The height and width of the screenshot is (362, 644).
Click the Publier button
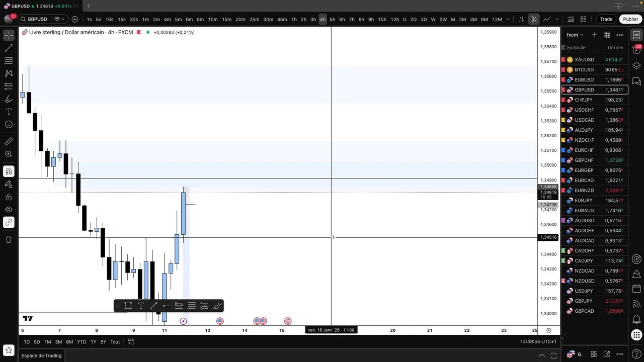pos(630,19)
